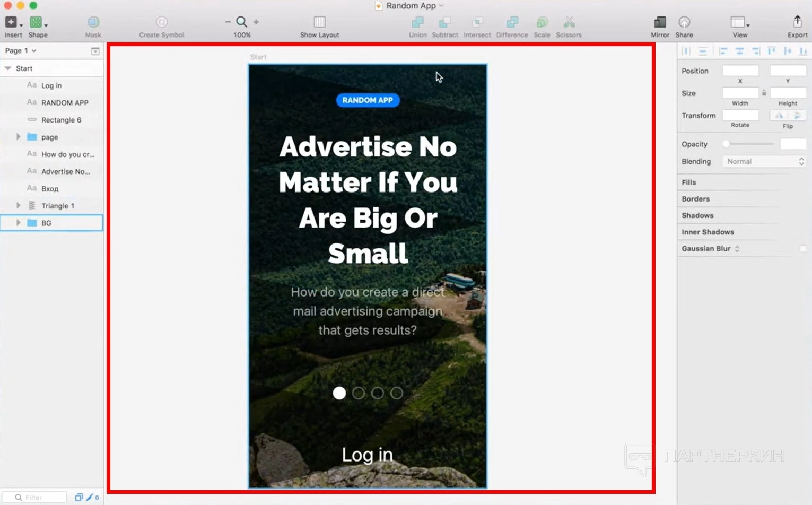
Task: Click the Position Y field
Action: pos(788,71)
